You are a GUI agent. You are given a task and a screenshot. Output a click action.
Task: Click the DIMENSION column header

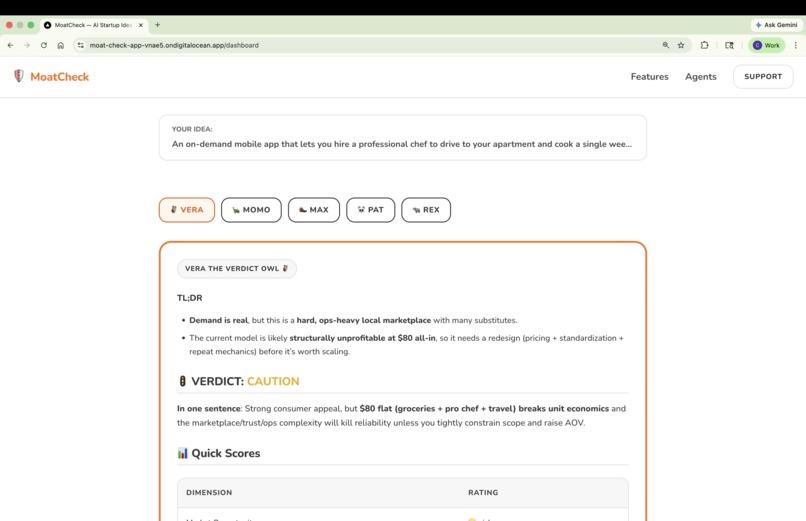click(x=209, y=492)
